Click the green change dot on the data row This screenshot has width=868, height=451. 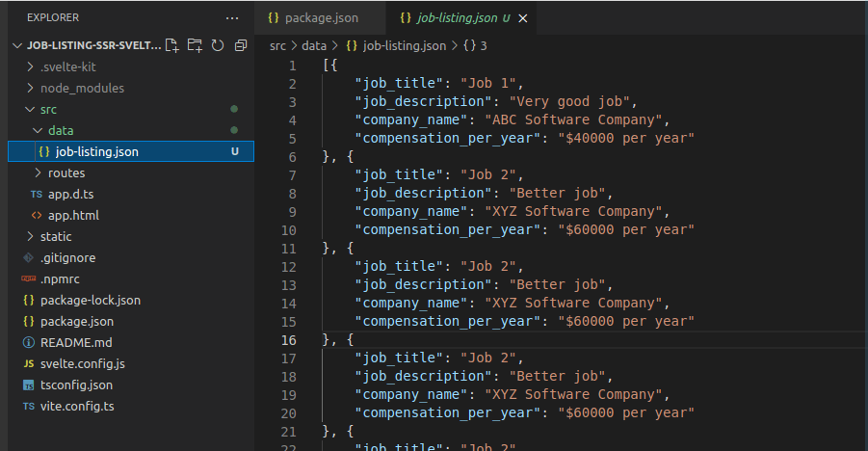click(234, 130)
